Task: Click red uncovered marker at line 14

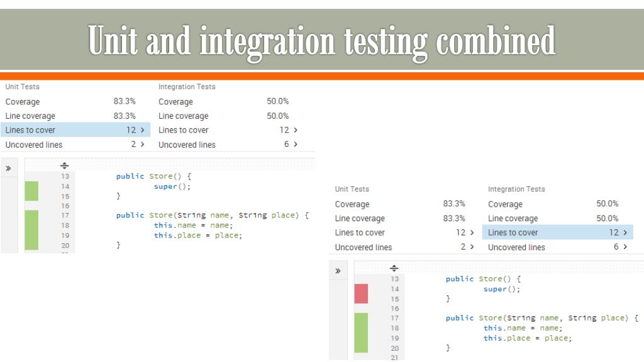Action: pyautogui.click(x=361, y=293)
